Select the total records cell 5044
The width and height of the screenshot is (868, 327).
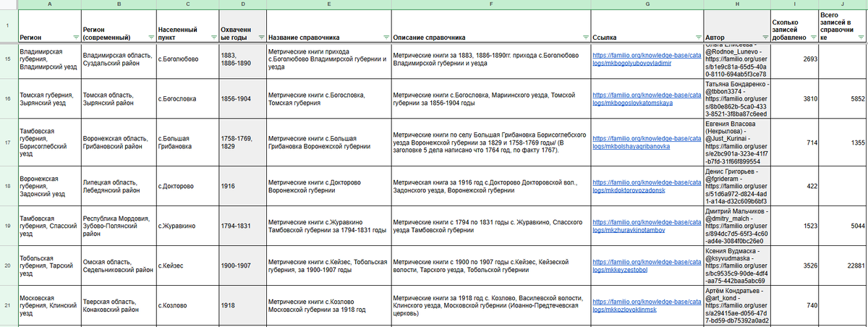pos(843,226)
